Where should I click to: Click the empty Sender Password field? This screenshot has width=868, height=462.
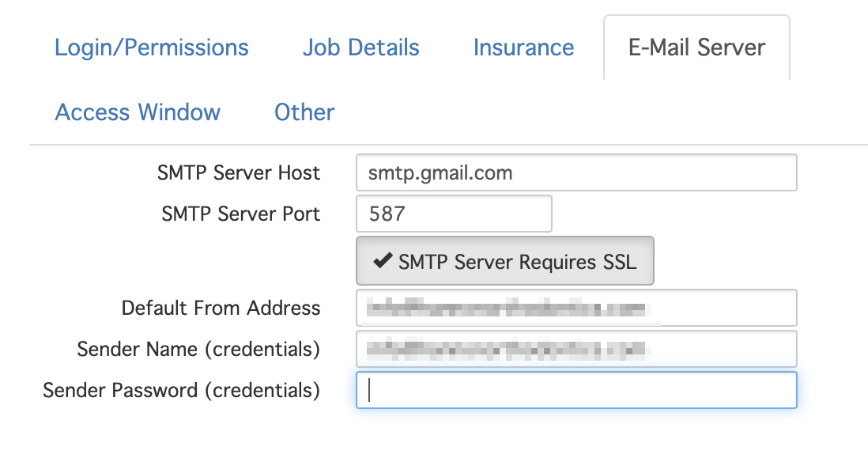576,390
